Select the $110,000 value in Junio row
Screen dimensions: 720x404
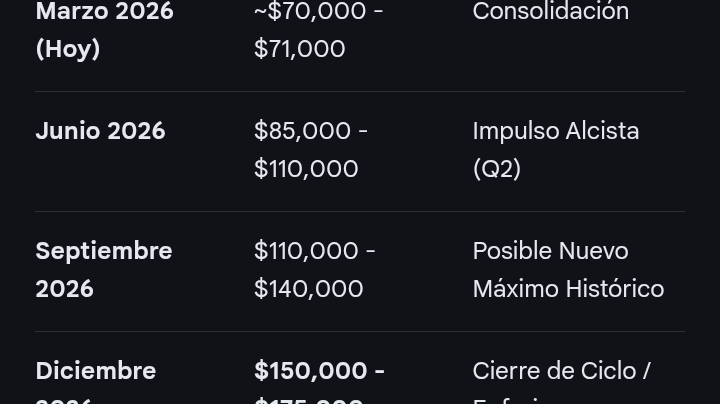(x=306, y=168)
